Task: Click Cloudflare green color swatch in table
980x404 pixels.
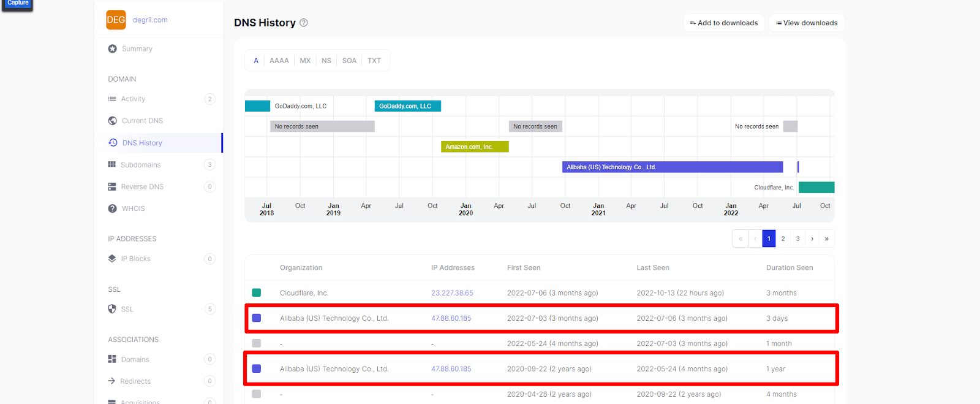Action: (257, 293)
